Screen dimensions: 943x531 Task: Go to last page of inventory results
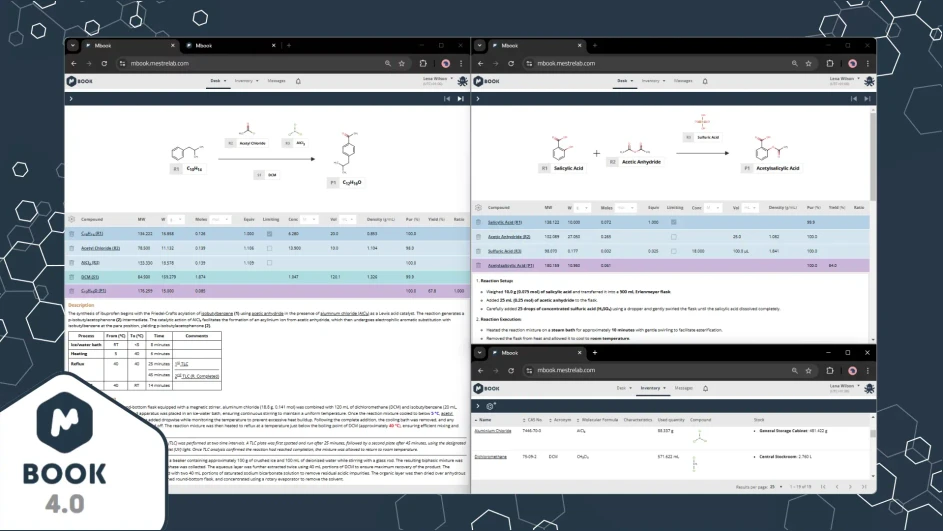pyautogui.click(x=864, y=486)
